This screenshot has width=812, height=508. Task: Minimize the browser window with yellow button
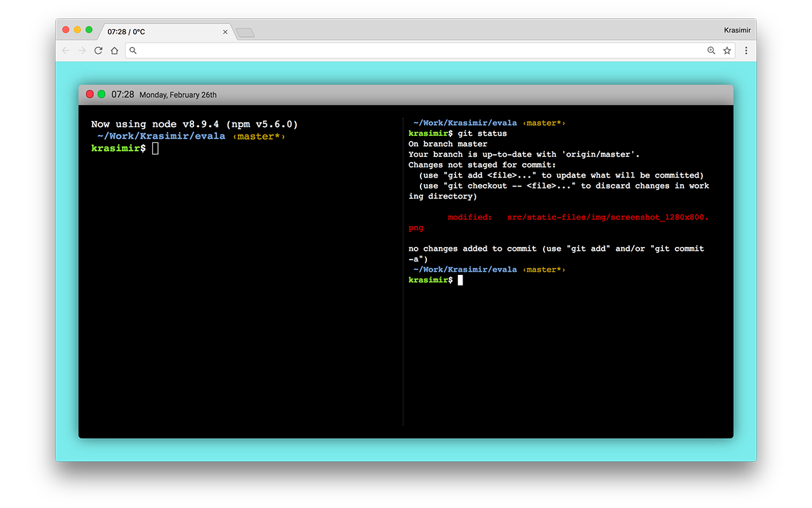click(77, 30)
